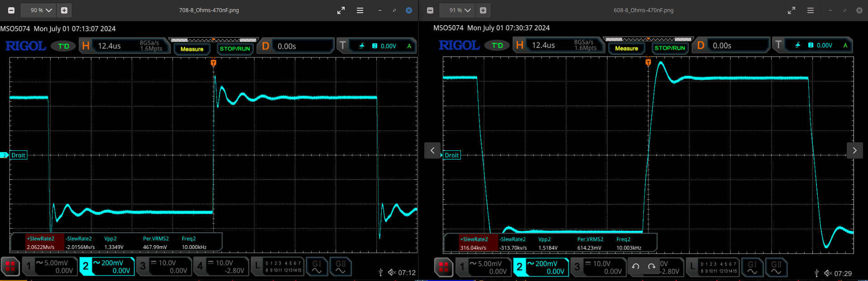Viewport: 868px width, 281px height.
Task: Click USB icon in left scope status
Action: [380, 272]
